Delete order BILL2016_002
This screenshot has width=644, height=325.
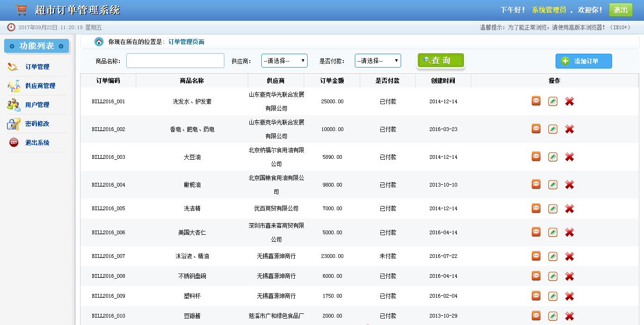pyautogui.click(x=570, y=129)
